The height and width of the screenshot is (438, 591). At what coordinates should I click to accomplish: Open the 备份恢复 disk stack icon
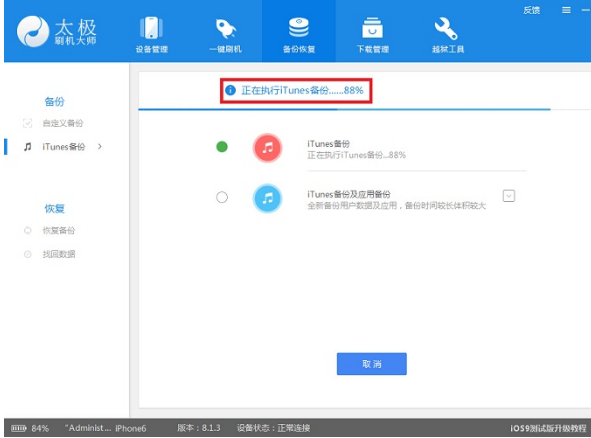(299, 27)
